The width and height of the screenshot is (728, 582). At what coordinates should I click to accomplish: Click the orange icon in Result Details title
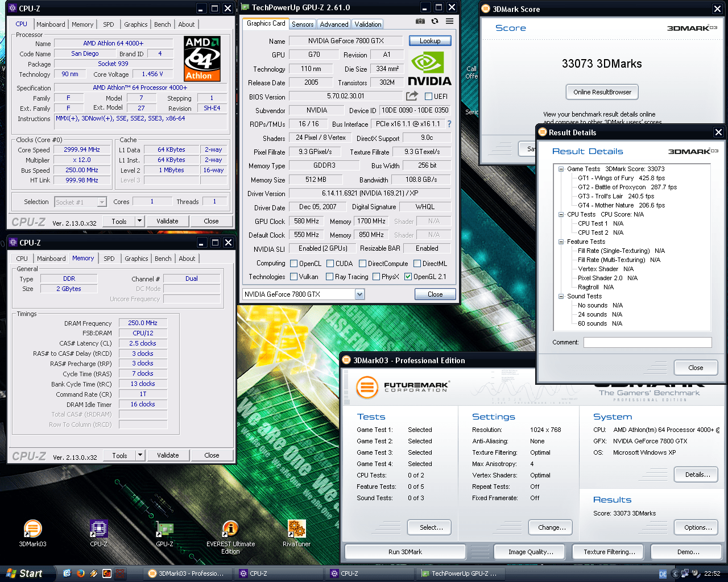[543, 132]
